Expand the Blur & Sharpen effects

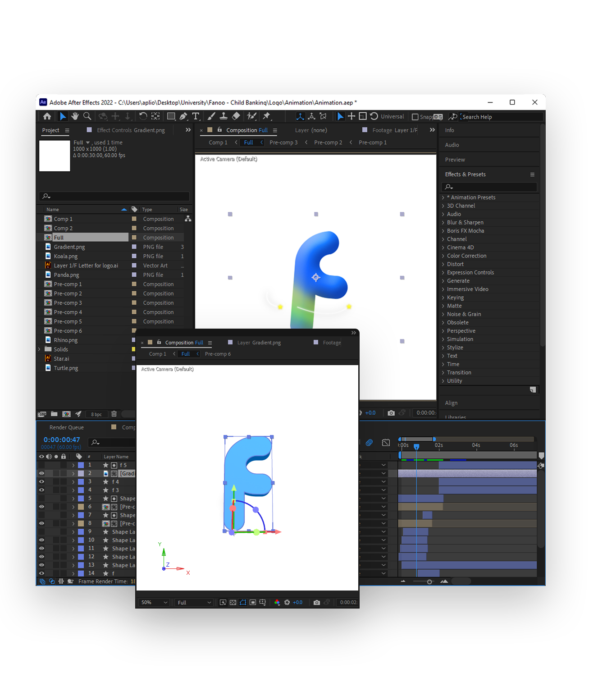443,222
